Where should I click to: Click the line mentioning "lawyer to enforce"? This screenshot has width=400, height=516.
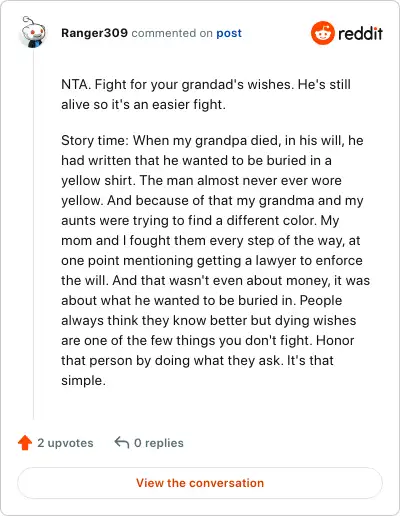212,261
